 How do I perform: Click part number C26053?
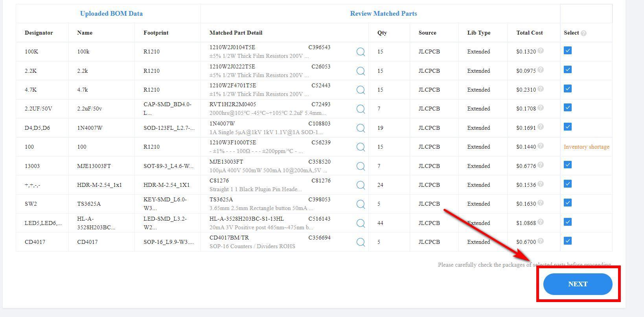click(321, 66)
